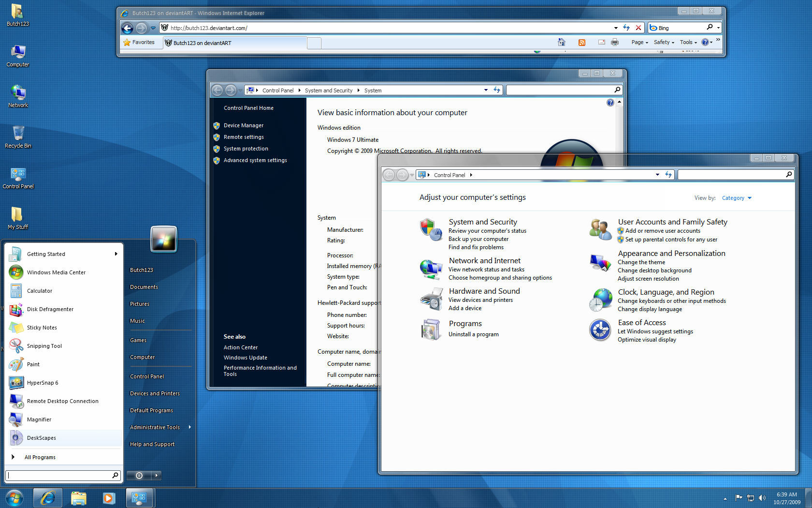The height and width of the screenshot is (508, 812).
Task: Click the new tab button in Internet Explorer
Action: coord(314,43)
